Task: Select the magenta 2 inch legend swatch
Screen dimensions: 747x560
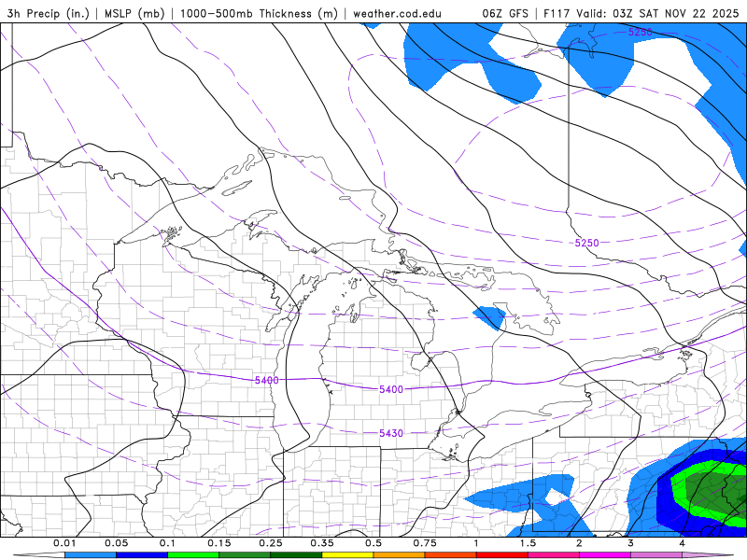Action: (605, 555)
